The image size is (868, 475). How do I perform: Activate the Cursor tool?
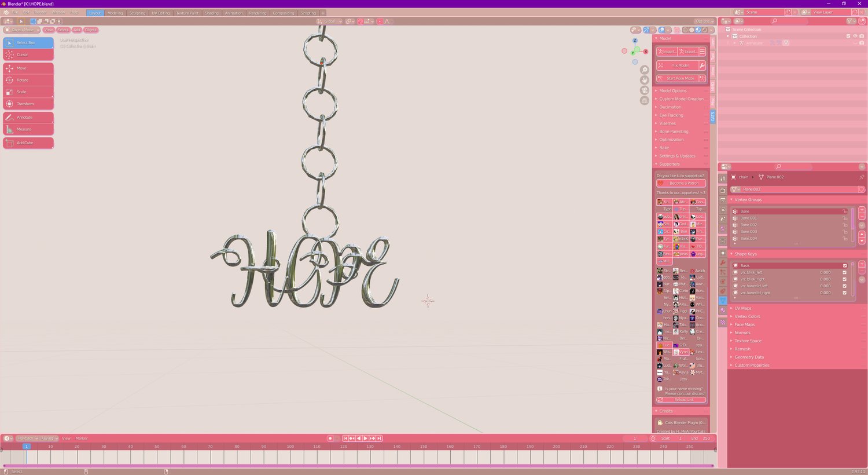pyautogui.click(x=28, y=54)
